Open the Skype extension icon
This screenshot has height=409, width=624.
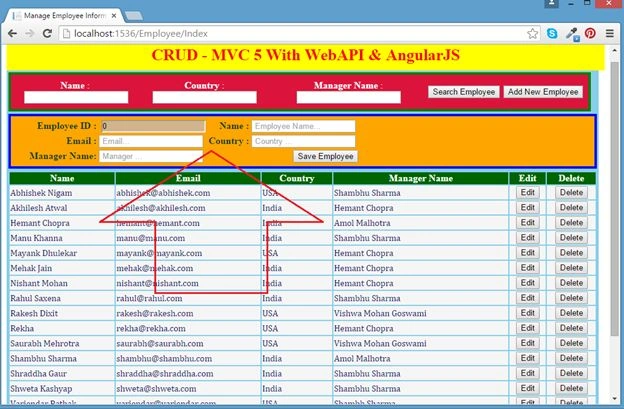coord(552,34)
